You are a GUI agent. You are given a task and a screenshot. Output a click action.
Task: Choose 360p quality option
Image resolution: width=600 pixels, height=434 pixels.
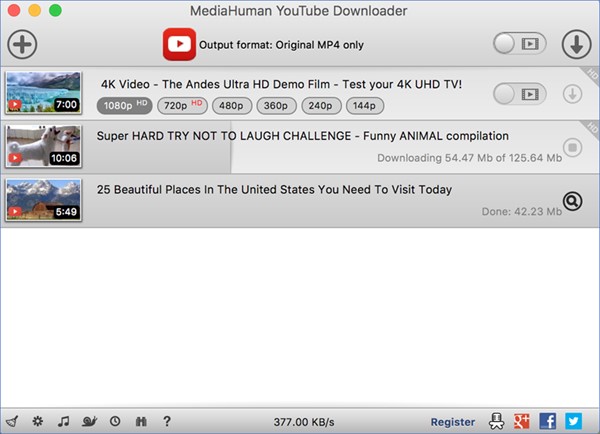click(x=276, y=106)
